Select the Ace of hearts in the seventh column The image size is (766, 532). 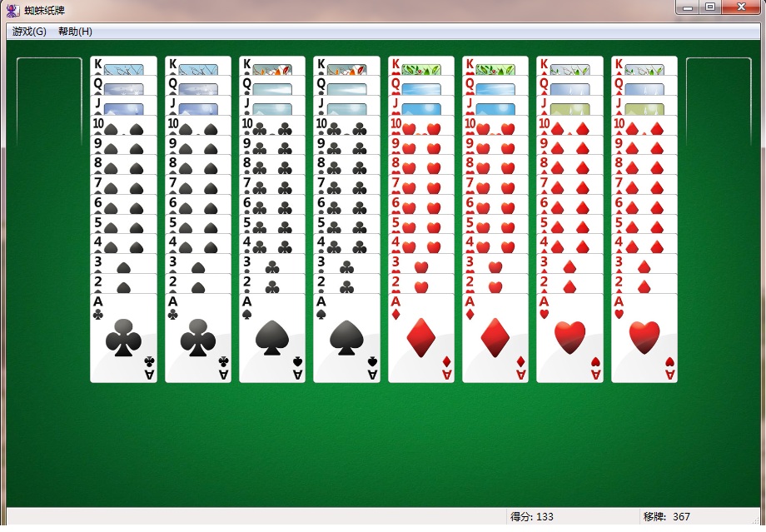click(570, 338)
